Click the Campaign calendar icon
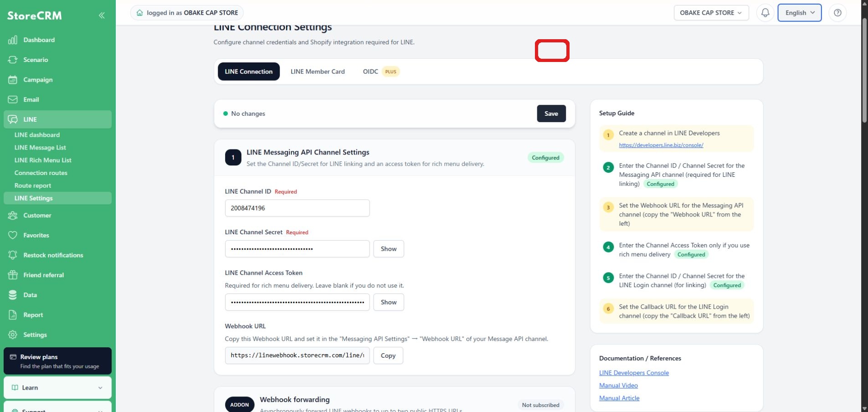 [x=13, y=80]
